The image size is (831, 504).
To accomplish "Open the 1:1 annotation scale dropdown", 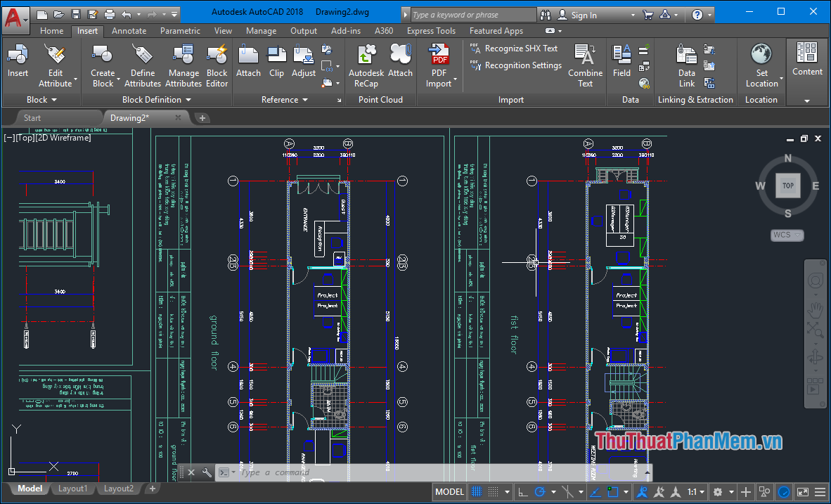I will (x=694, y=491).
